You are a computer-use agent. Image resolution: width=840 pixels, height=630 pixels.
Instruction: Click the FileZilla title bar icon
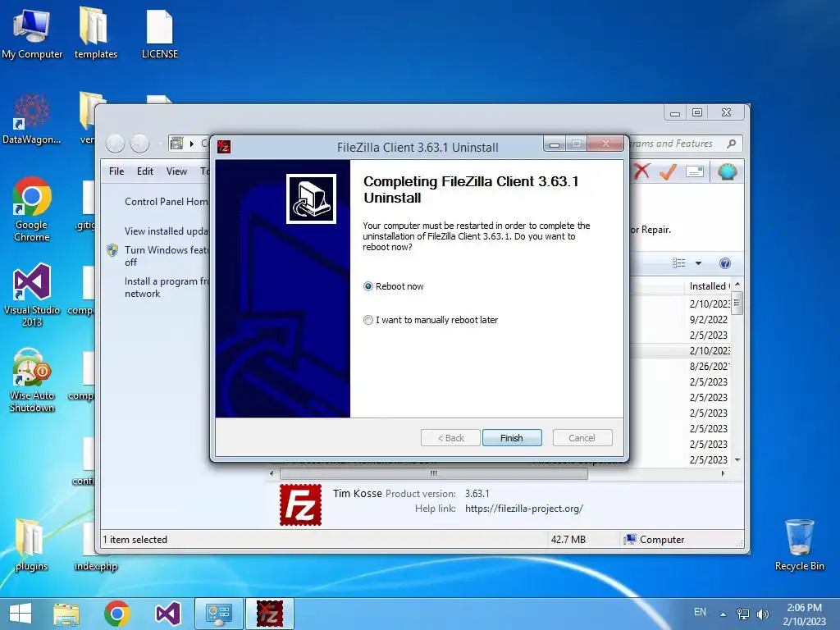pos(224,146)
